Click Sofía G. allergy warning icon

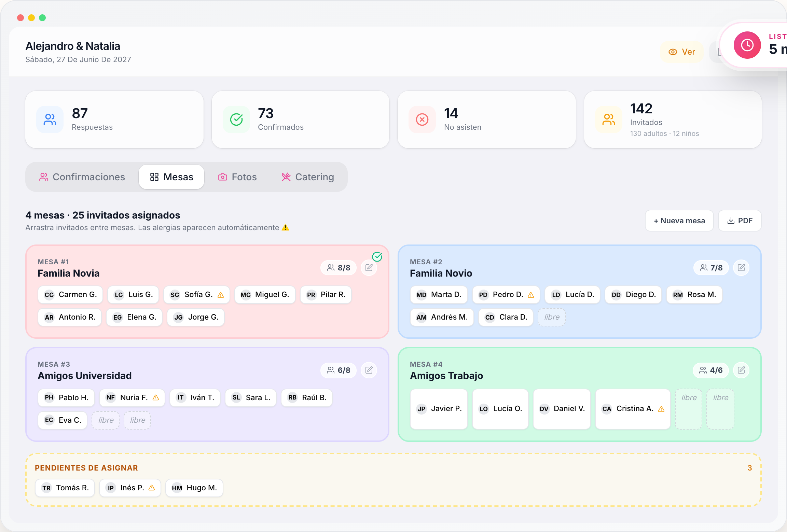[221, 295]
